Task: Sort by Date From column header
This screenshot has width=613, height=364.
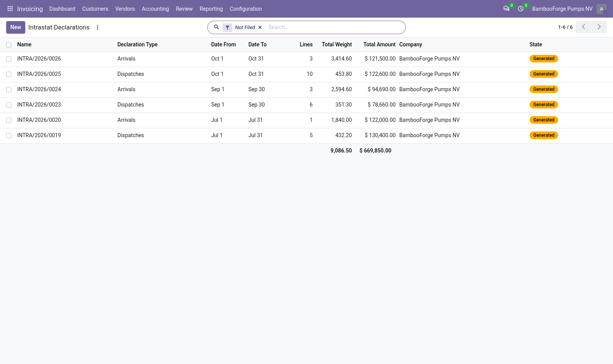Action: point(223,44)
